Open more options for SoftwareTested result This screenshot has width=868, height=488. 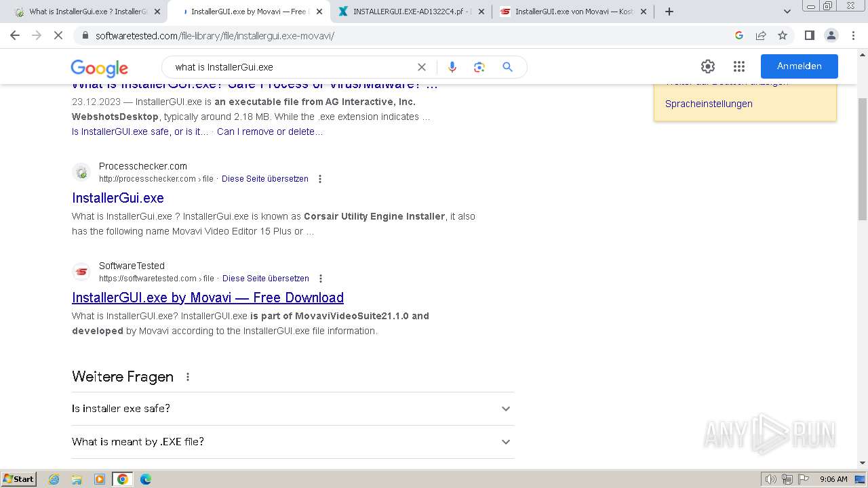(x=321, y=279)
